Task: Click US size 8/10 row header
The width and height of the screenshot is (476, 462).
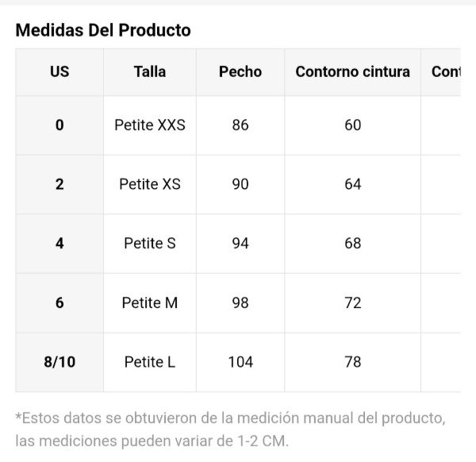Action: (59, 362)
